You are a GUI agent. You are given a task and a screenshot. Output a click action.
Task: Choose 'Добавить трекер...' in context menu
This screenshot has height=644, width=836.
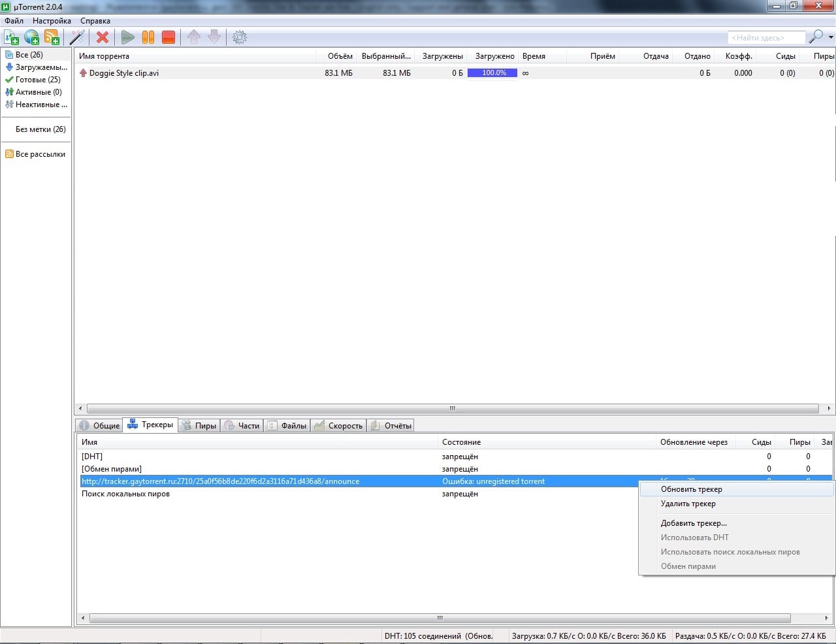pyautogui.click(x=737, y=523)
